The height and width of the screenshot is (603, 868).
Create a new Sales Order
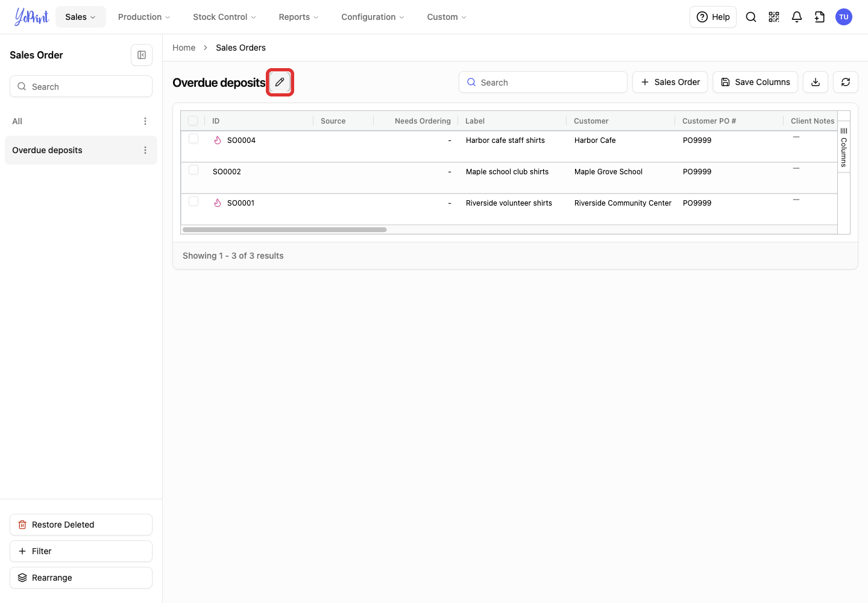coord(670,82)
